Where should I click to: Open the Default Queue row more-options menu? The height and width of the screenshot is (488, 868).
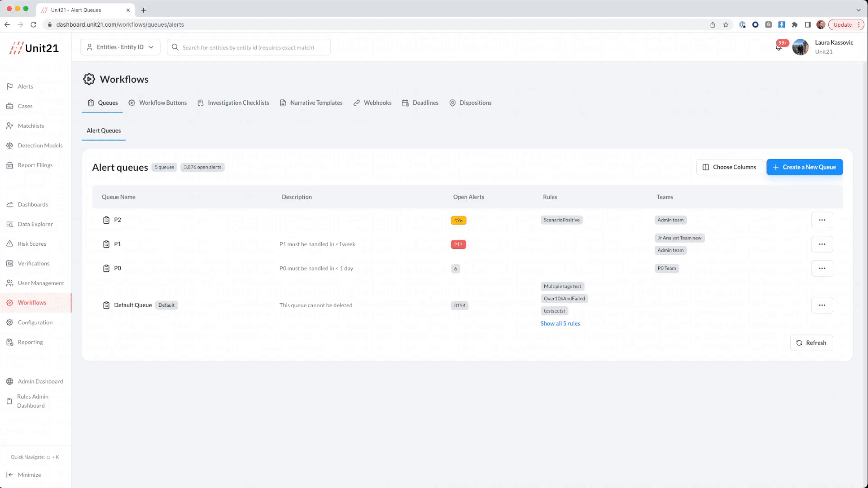(x=822, y=305)
